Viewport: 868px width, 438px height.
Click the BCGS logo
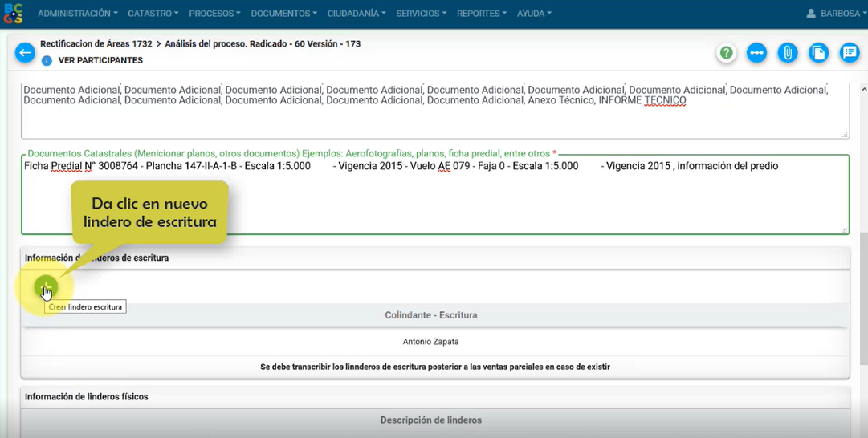point(14,14)
